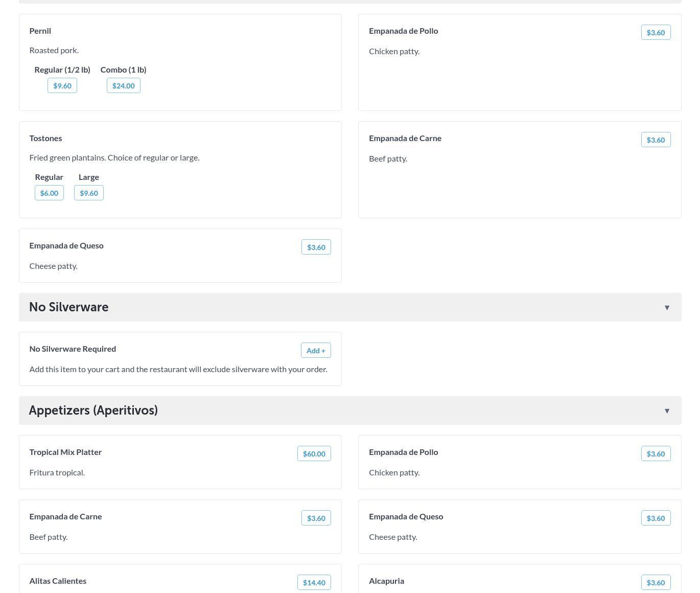Collapse the No Silverware section arrow
The width and height of the screenshot is (700, 593).
(667, 307)
